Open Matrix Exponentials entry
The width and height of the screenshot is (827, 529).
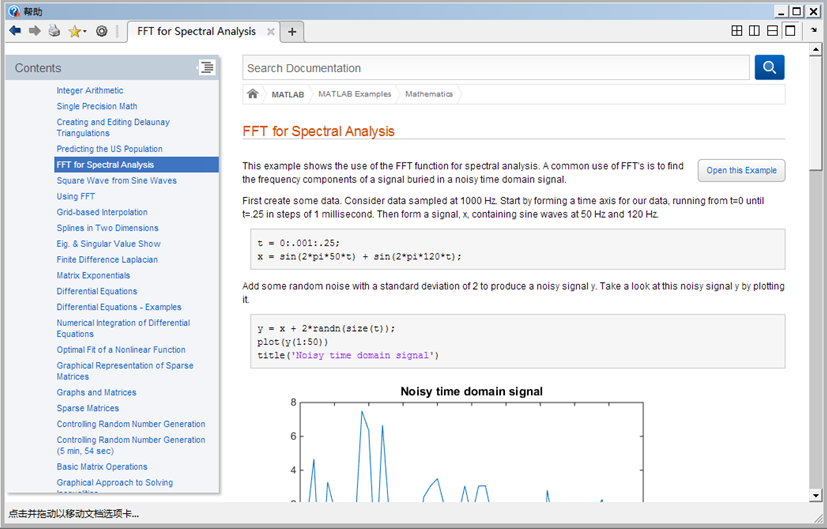(93, 276)
